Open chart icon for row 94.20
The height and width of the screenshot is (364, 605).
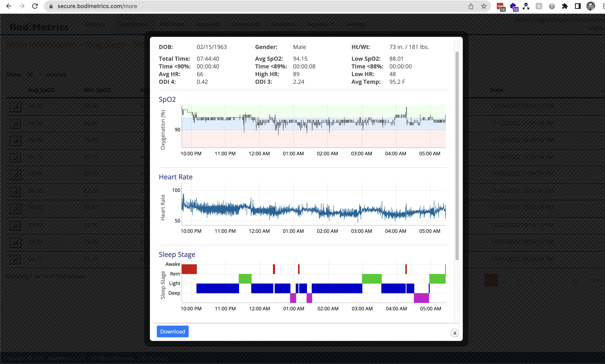coord(15,107)
